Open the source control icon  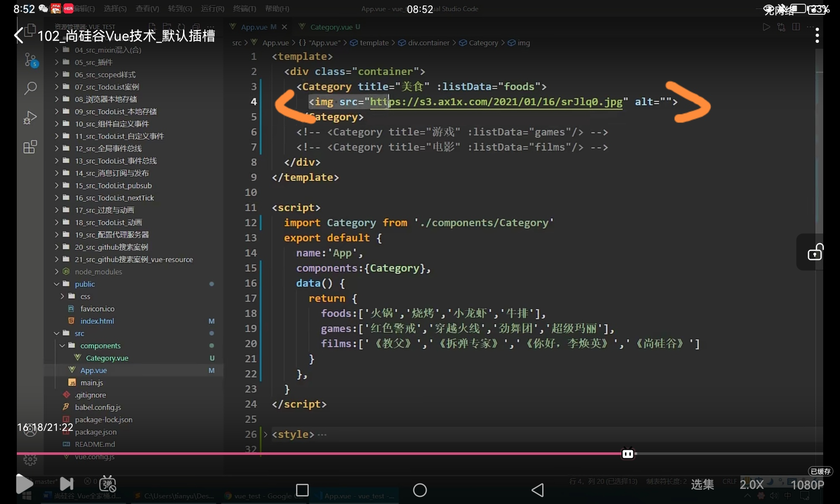30,60
